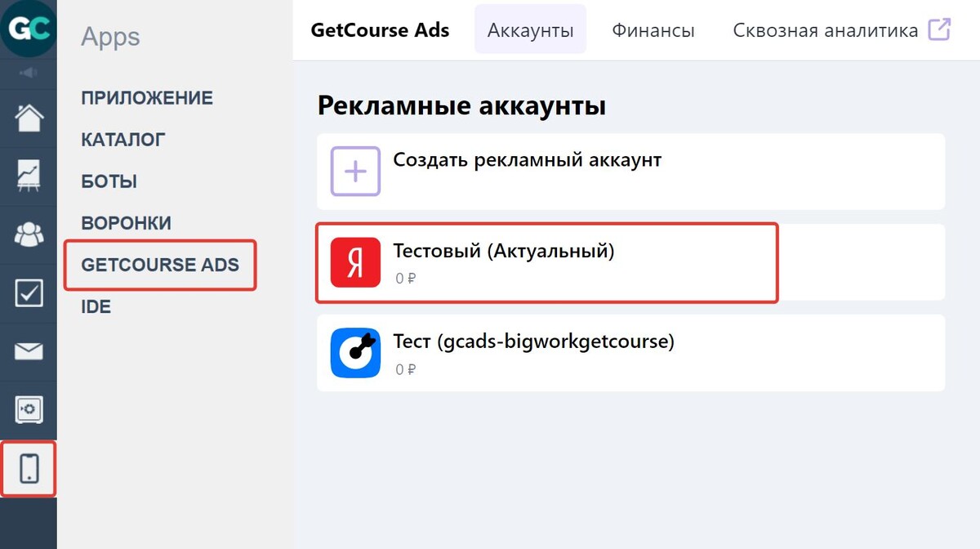Screen dimensions: 980x549
Task: Open the safe finance sidebar icon
Action: pyautogui.click(x=29, y=409)
